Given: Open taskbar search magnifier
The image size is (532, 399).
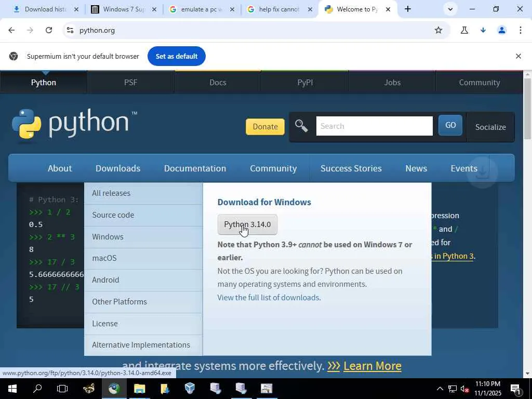Looking at the screenshot, I should pyautogui.click(x=37, y=389).
